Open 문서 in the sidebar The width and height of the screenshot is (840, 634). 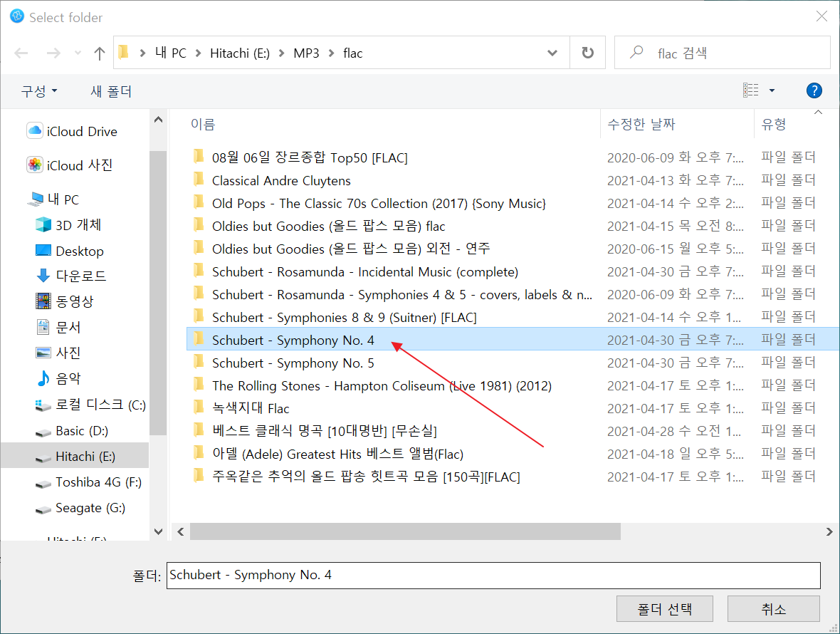58,327
